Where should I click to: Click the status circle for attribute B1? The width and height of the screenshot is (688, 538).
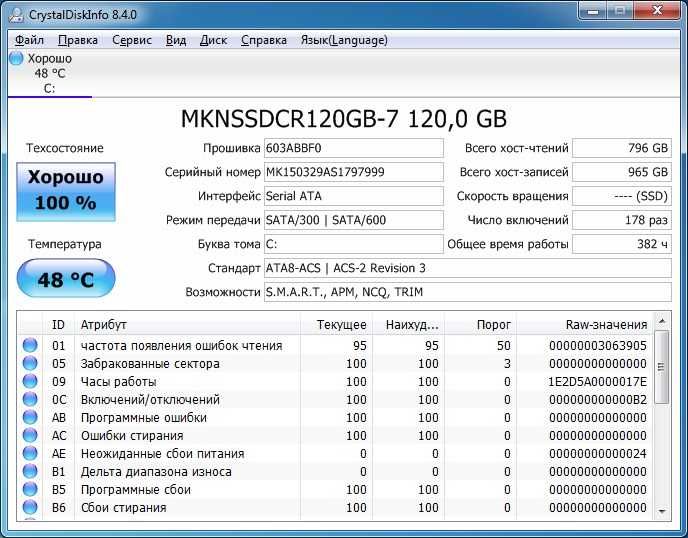click(x=30, y=471)
